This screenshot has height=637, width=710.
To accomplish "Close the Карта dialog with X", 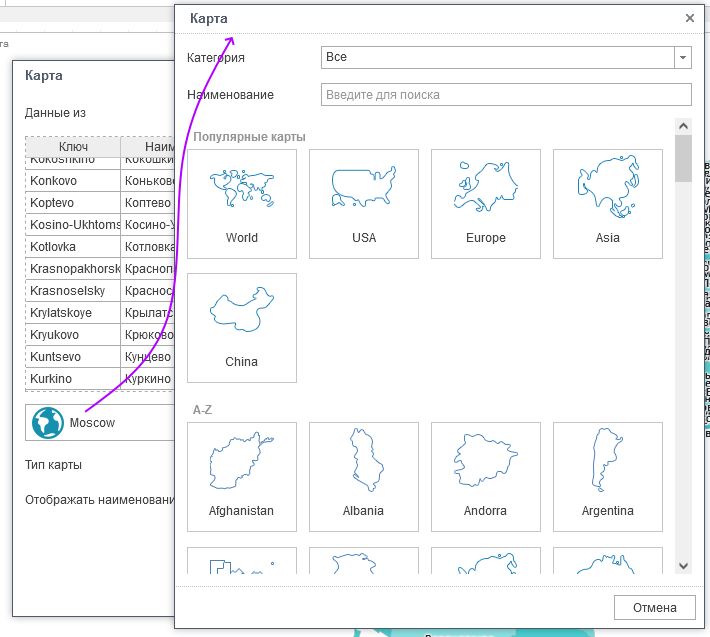I will [x=690, y=18].
